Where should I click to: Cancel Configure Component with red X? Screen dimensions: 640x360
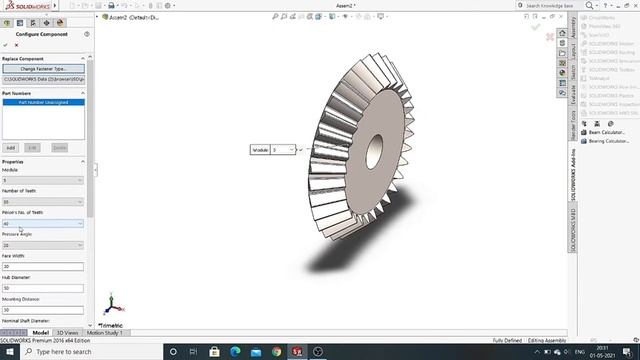click(16, 45)
